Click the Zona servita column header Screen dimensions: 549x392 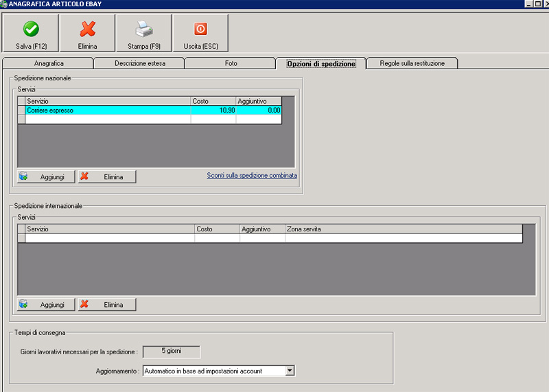[x=404, y=229]
